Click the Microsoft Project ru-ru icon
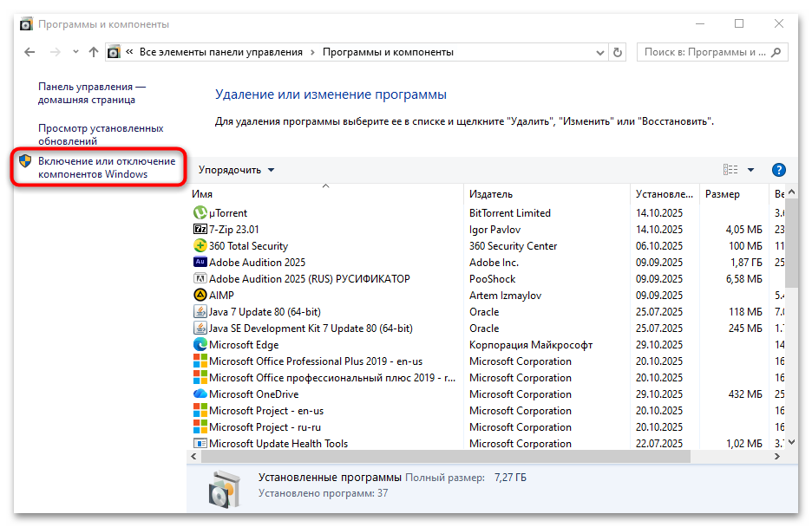 (x=200, y=426)
